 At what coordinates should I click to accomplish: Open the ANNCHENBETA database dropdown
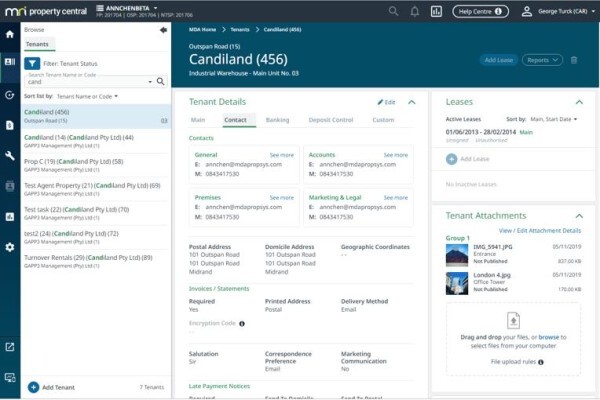[x=127, y=8]
